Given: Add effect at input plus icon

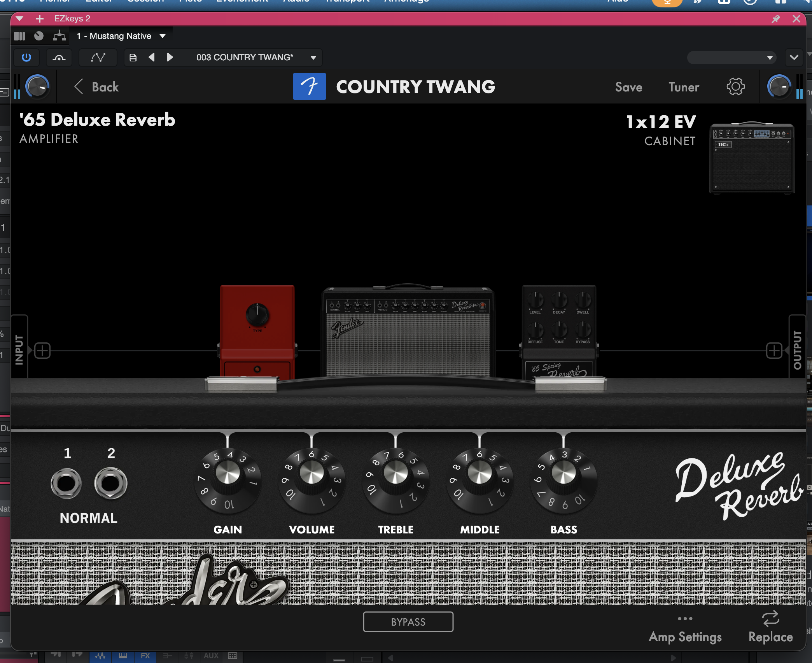Looking at the screenshot, I should [x=42, y=351].
